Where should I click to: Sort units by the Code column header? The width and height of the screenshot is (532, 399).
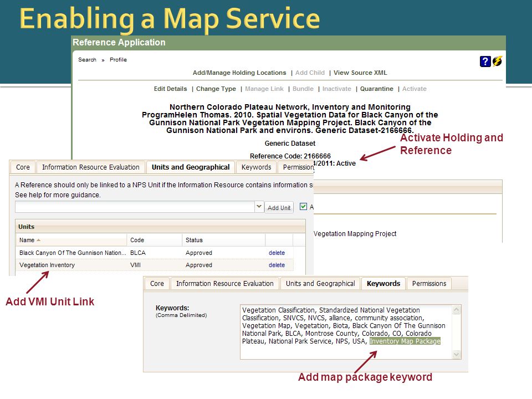155,240
